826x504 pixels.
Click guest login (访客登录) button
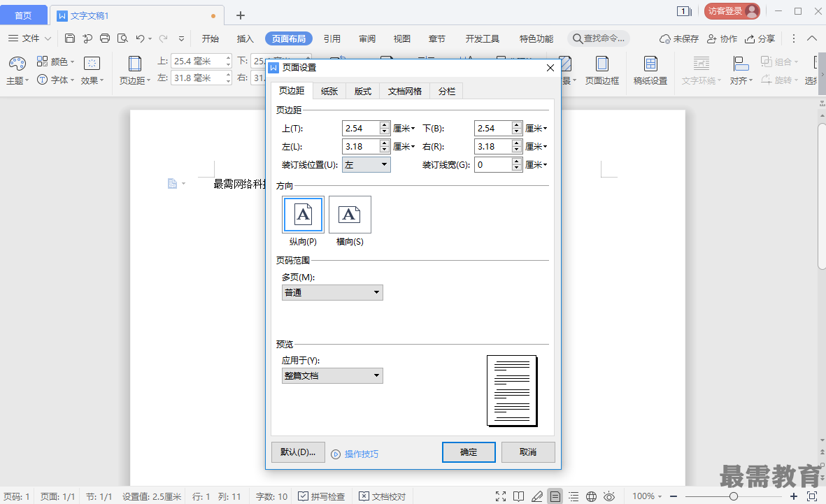(x=732, y=11)
